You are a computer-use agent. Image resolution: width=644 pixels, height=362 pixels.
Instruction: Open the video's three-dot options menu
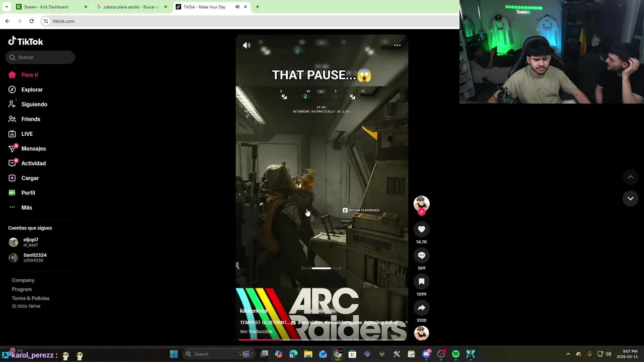point(397,45)
